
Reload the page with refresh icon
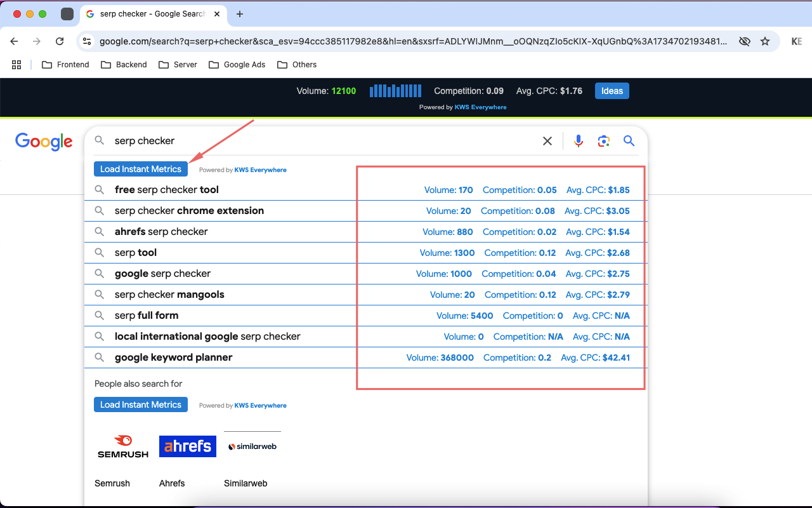pos(60,41)
